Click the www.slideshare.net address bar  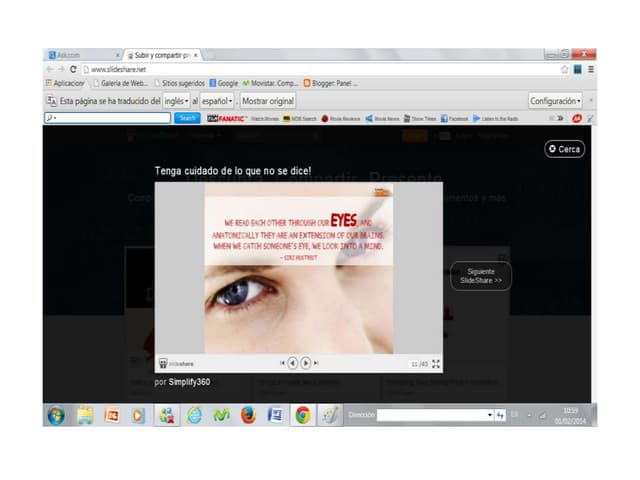(300, 69)
